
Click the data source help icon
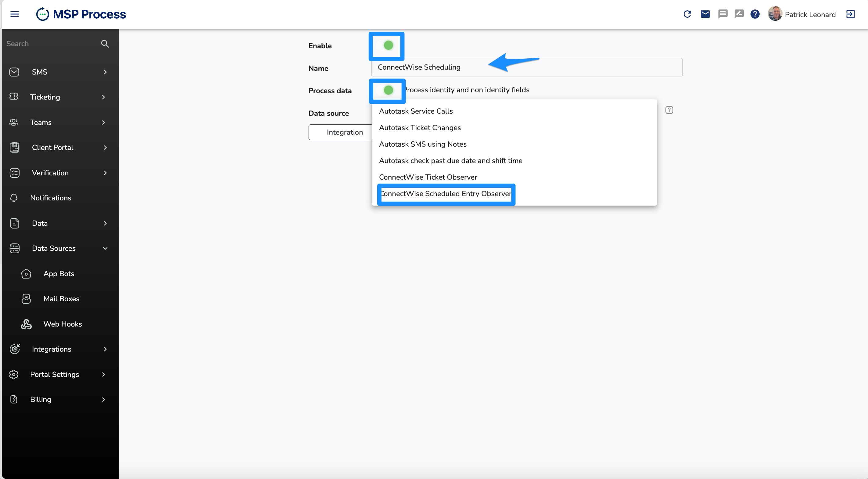[x=669, y=110]
